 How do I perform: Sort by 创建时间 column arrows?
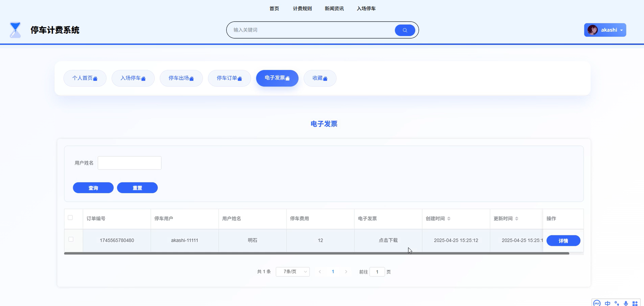click(449, 218)
